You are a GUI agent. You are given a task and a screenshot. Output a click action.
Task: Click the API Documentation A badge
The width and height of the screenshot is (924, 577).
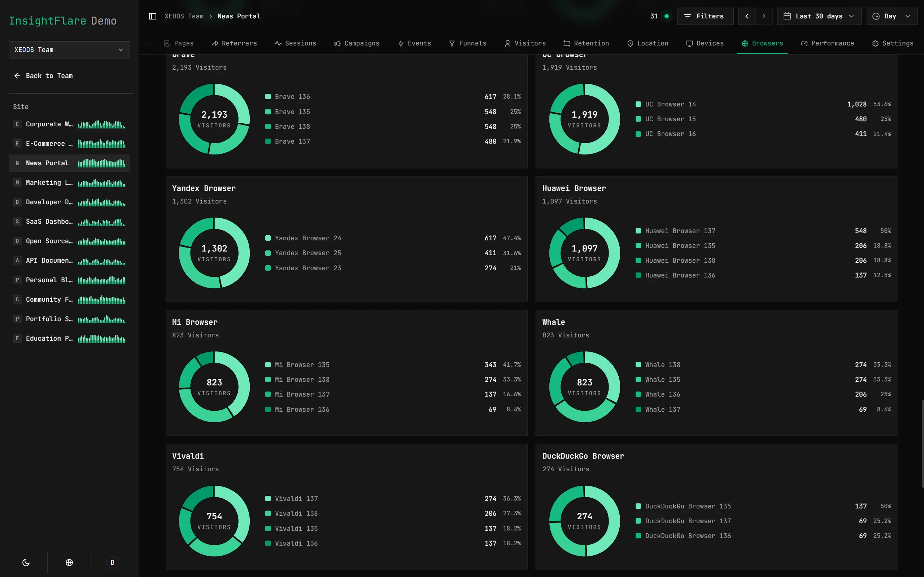pyautogui.click(x=17, y=261)
